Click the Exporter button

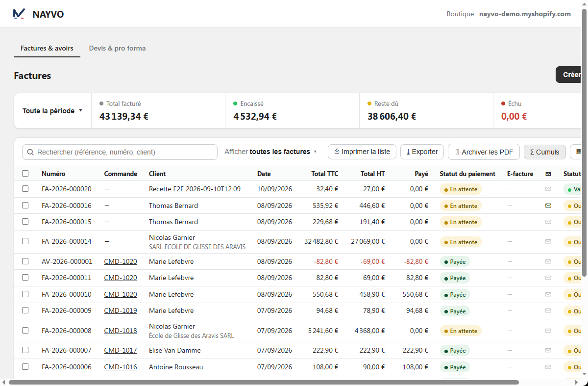(x=422, y=152)
